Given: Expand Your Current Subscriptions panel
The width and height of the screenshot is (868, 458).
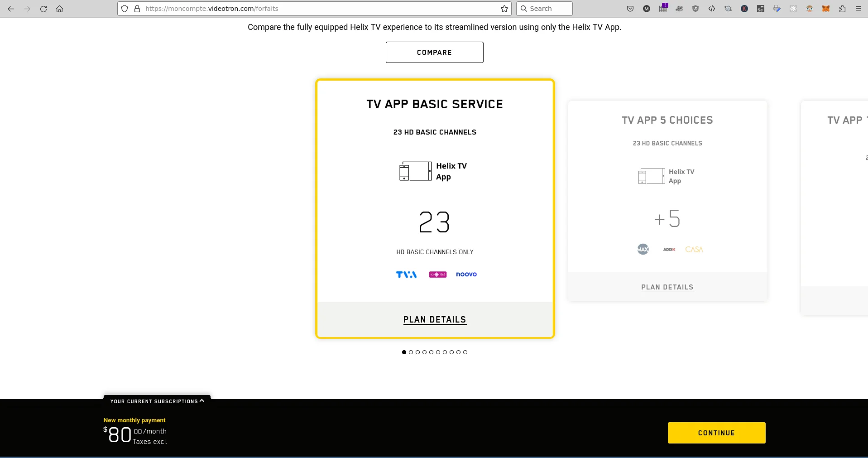Looking at the screenshot, I should (157, 401).
